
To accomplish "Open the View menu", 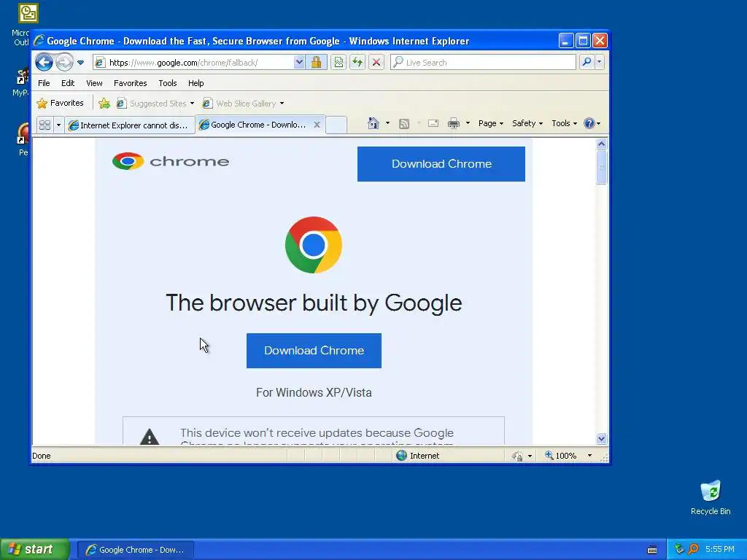I will (x=94, y=83).
